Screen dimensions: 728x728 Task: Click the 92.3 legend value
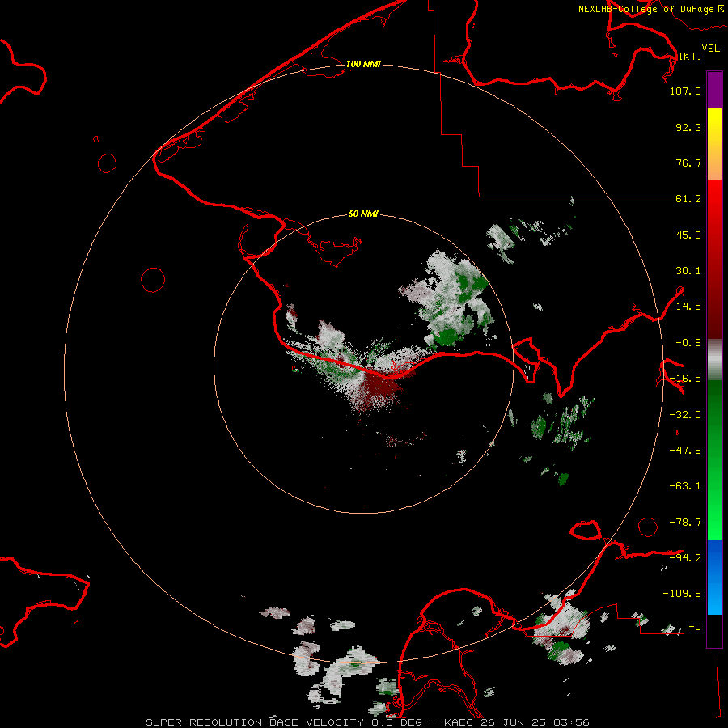(x=688, y=127)
